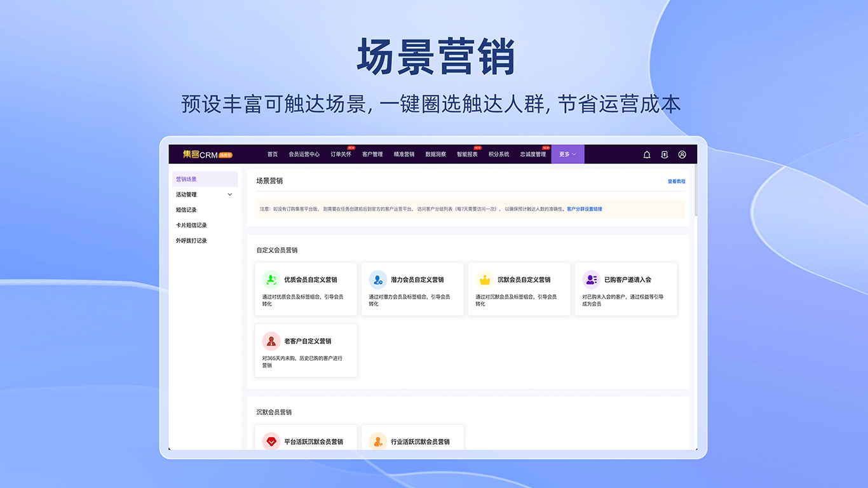868x488 pixels.
Task: Open the 已购客户邀请入会 card title
Action: coord(628,280)
